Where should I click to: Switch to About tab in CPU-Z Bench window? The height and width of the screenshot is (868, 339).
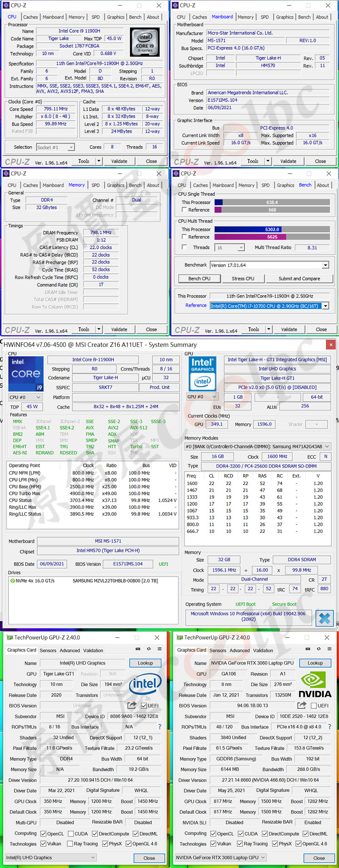tap(323, 185)
